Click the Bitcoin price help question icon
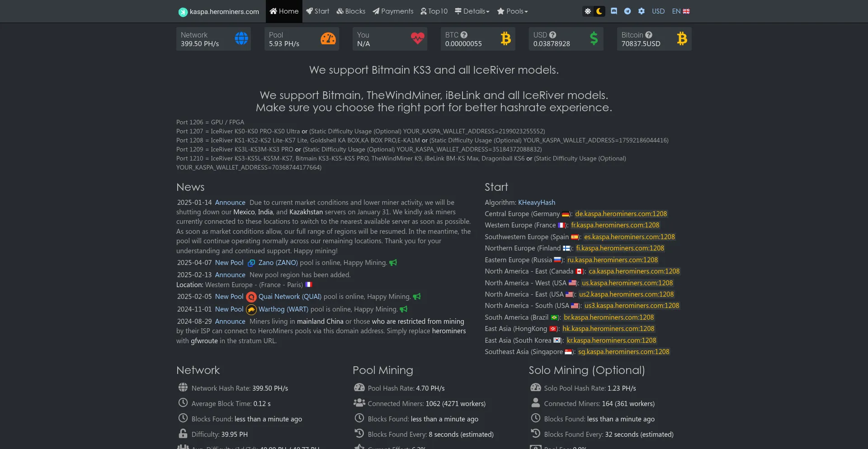 tap(649, 35)
